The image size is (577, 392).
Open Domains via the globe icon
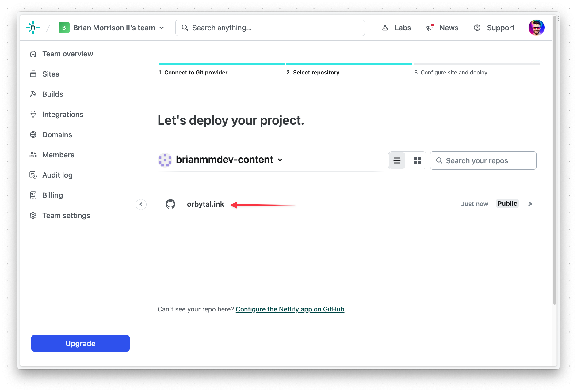click(x=33, y=134)
